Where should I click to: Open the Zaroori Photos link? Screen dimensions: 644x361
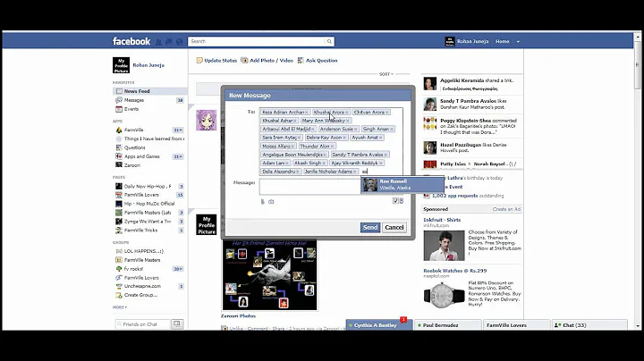[x=238, y=316]
